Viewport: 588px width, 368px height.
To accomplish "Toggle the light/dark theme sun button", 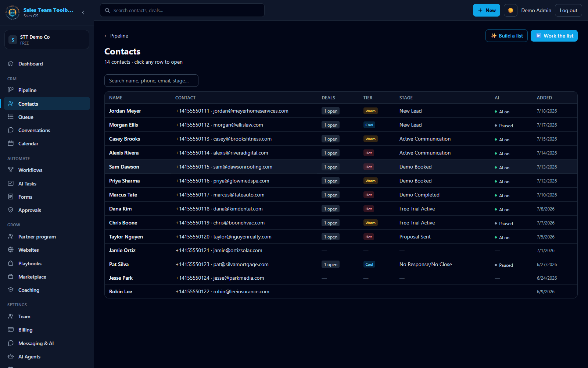I will [510, 10].
